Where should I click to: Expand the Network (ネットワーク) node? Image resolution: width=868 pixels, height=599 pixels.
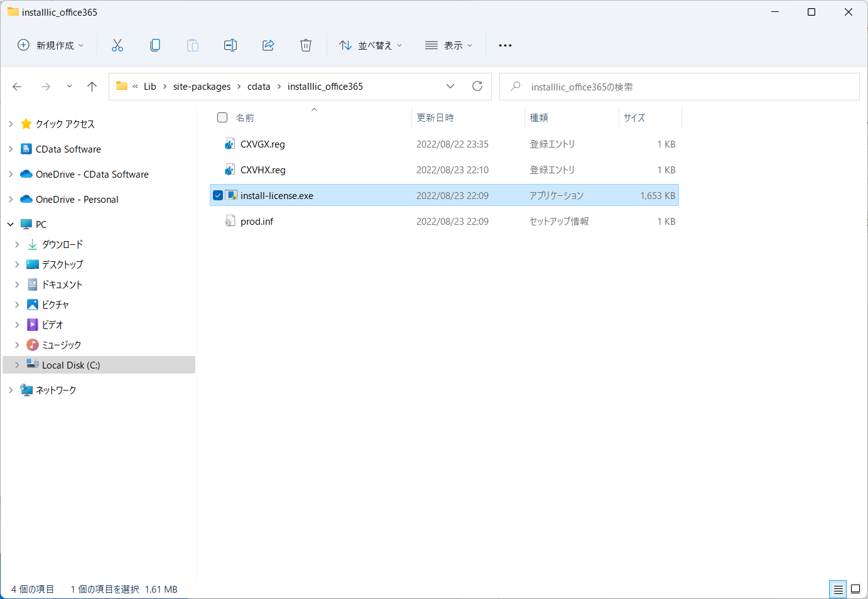[x=11, y=390]
